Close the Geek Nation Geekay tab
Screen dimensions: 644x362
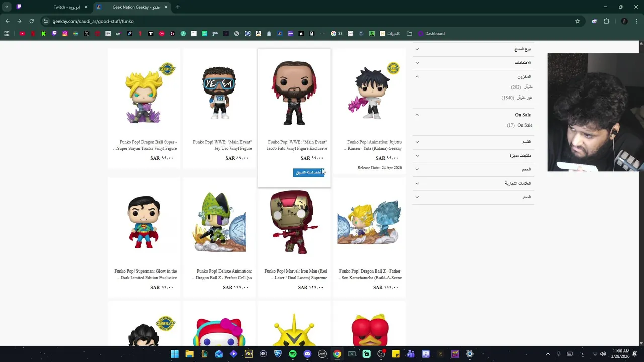tap(166, 7)
